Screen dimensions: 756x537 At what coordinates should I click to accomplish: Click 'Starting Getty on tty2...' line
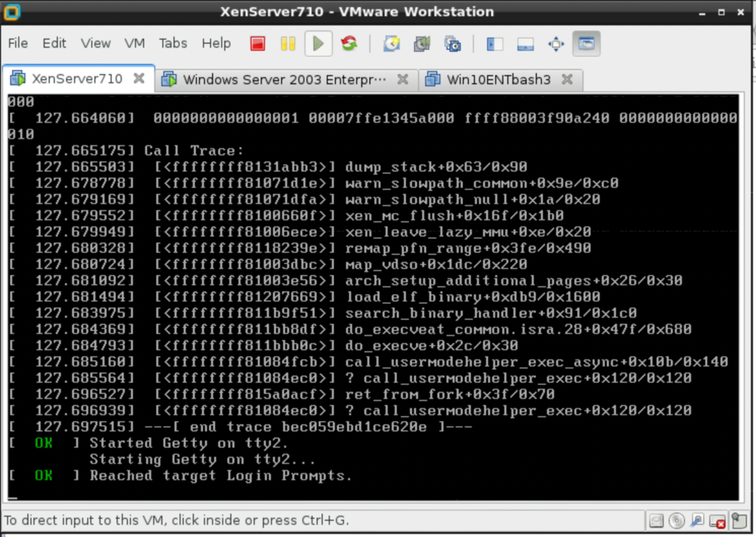click(202, 459)
